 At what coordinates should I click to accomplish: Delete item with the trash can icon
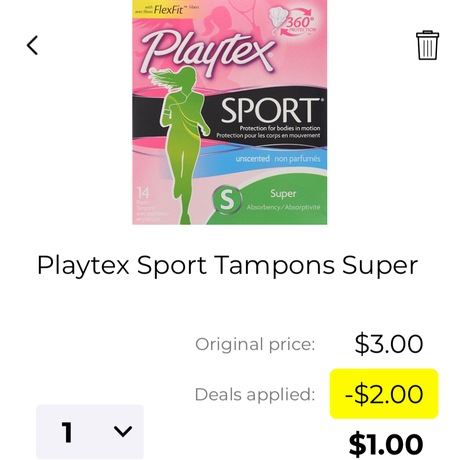tap(427, 45)
